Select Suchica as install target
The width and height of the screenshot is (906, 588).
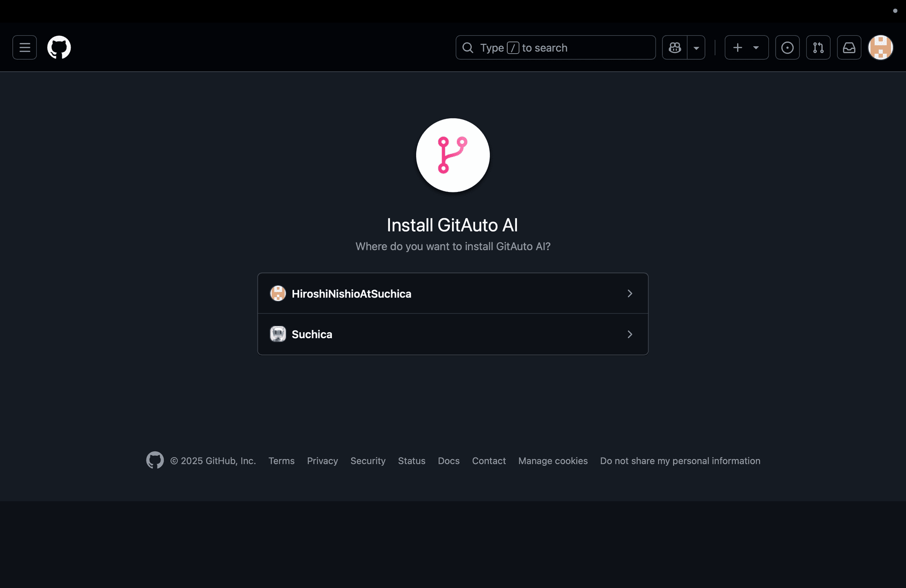(312, 334)
